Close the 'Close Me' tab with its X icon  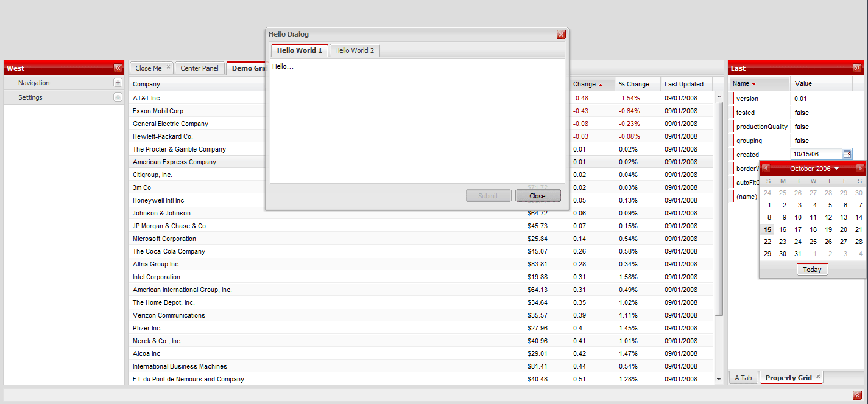coord(169,68)
